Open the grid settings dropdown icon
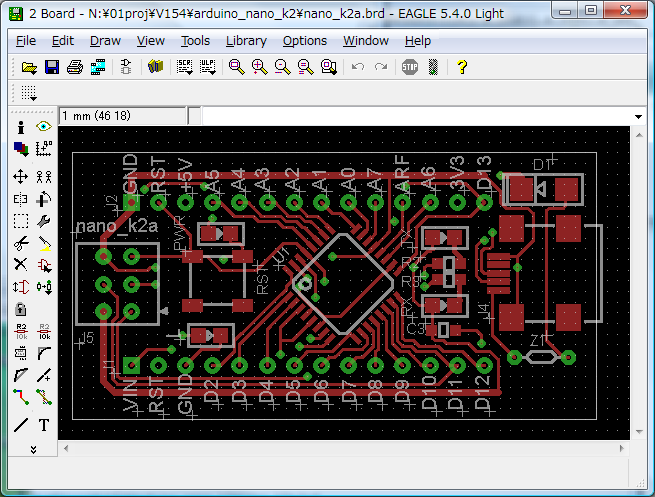 pos(29,93)
